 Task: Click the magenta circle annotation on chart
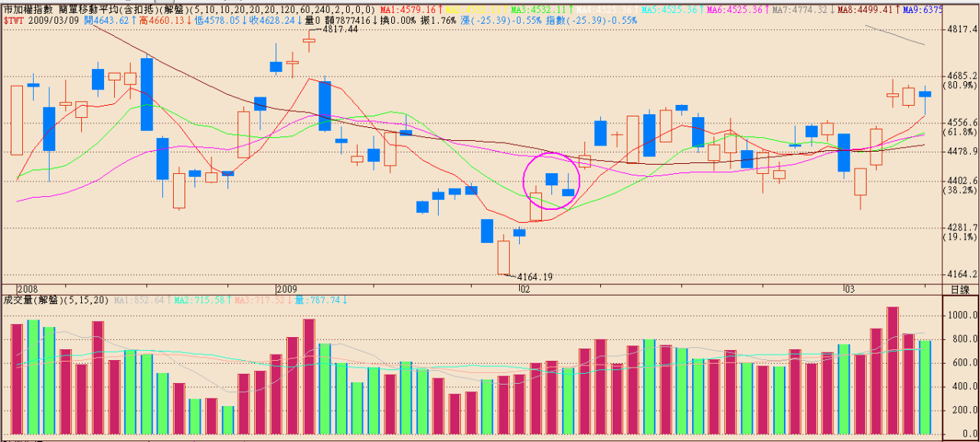pyautogui.click(x=551, y=181)
